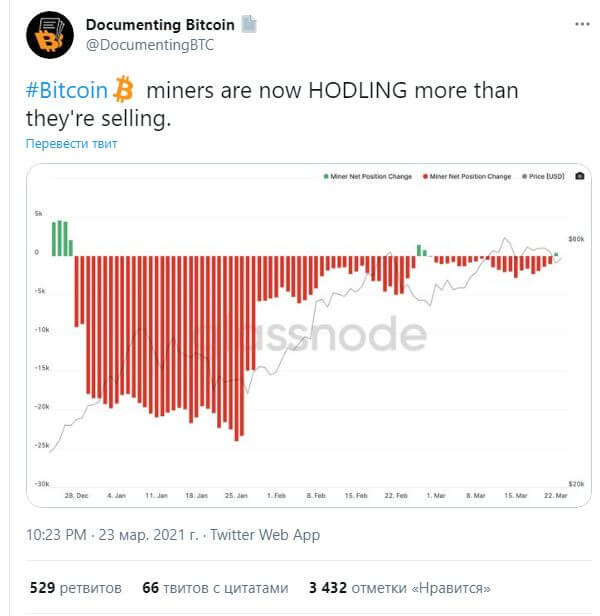Screen dimensions: 600x616
Task: Open the #Bitcoin hashtag
Action: tap(66, 90)
